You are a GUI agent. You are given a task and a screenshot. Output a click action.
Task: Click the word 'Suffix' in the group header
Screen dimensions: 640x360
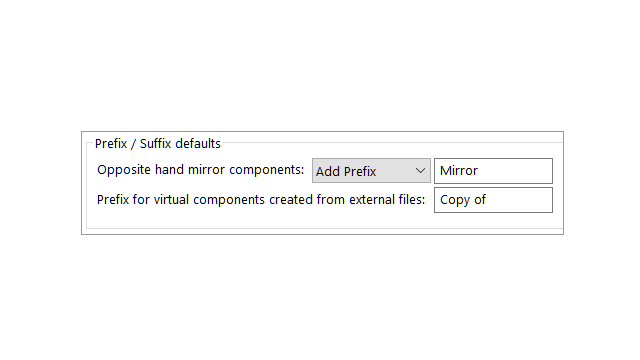point(158,144)
